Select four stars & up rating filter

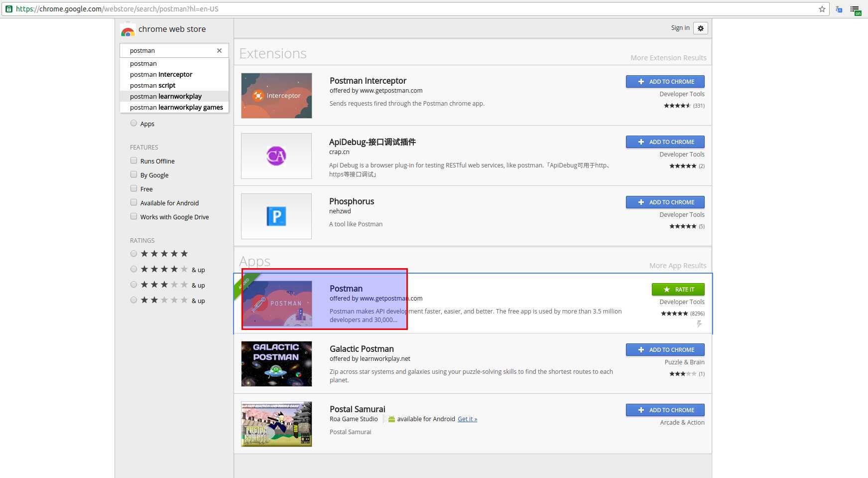[x=133, y=269]
